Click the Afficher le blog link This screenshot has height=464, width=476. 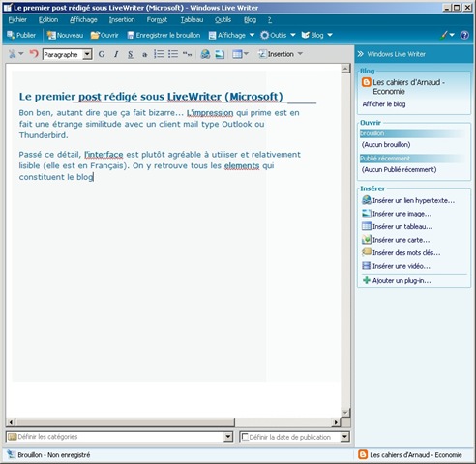pos(384,104)
